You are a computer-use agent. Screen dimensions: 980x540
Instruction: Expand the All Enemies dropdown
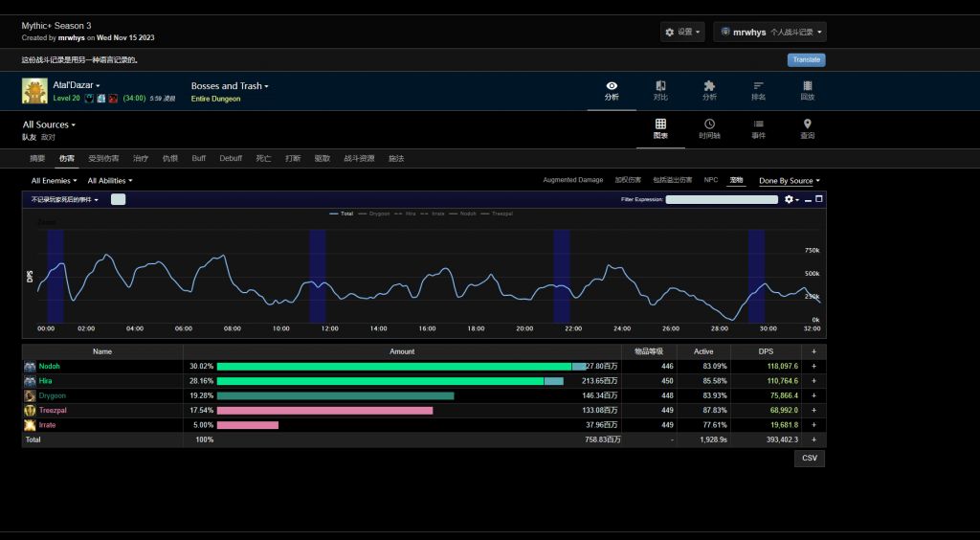point(54,180)
